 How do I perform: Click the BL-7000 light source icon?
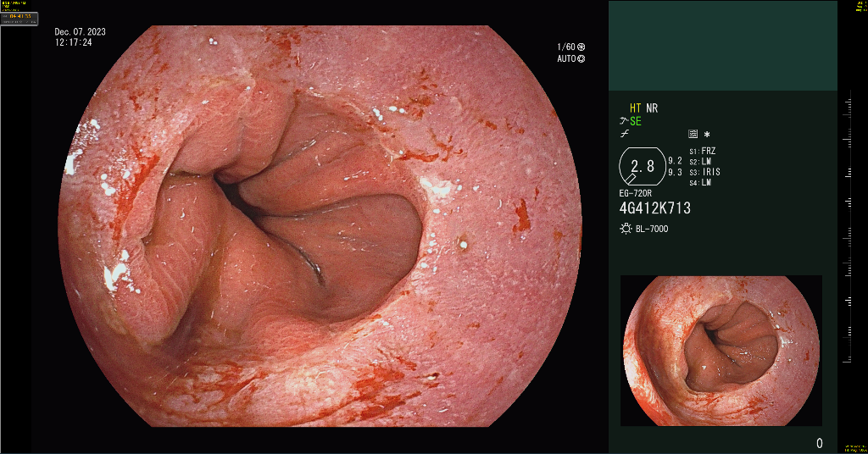click(x=626, y=230)
